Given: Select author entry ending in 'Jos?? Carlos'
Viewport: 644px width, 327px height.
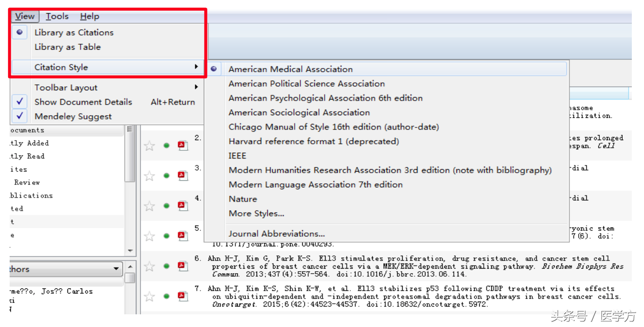Looking at the screenshot, I should click(x=51, y=291).
